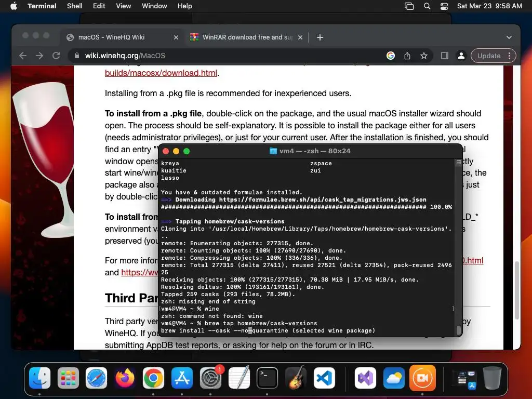
Task: Toggle the Chrome side panel
Action: (x=445, y=56)
